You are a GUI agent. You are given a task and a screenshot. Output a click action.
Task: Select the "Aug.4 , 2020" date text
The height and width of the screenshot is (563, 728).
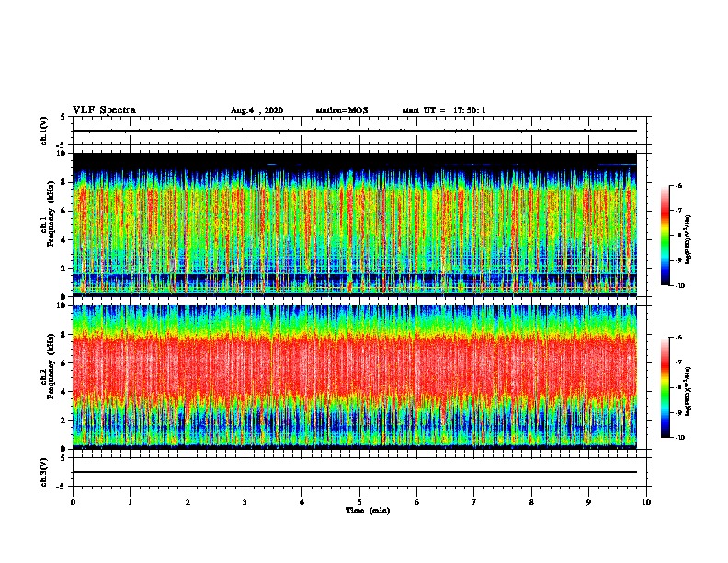click(x=256, y=110)
